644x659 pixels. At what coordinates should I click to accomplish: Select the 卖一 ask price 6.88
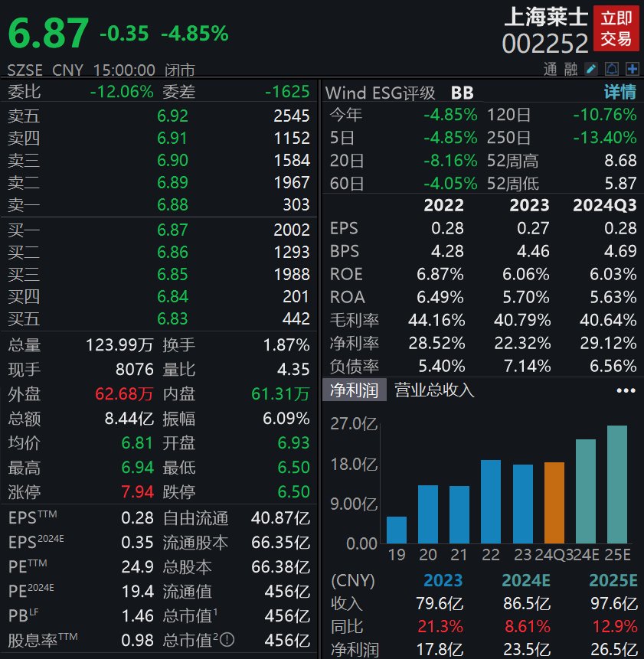coord(172,204)
